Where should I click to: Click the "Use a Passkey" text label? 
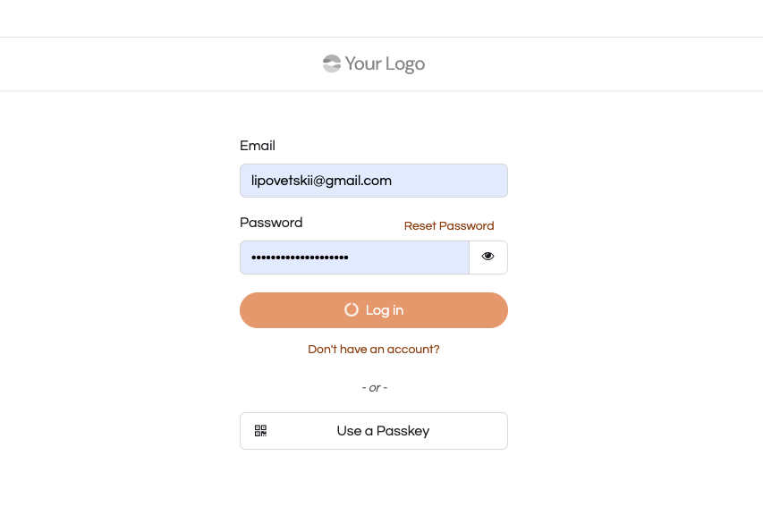click(x=383, y=431)
